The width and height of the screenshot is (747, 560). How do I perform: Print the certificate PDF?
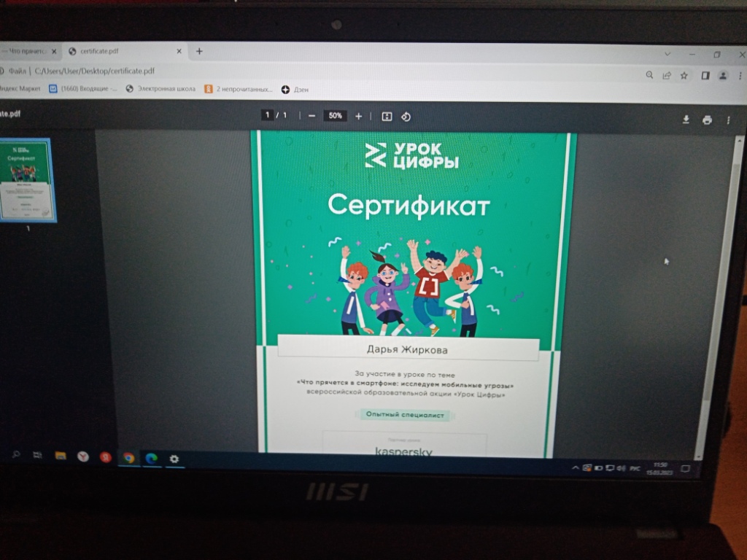click(x=707, y=120)
